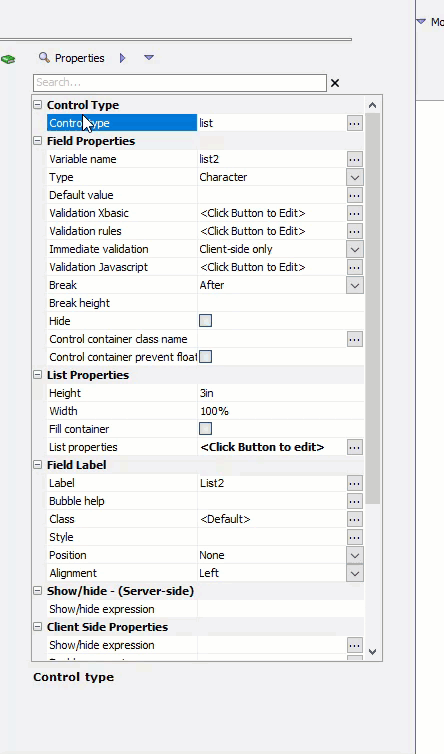
Task: Open the Type dropdown showing Character
Action: [x=355, y=177]
